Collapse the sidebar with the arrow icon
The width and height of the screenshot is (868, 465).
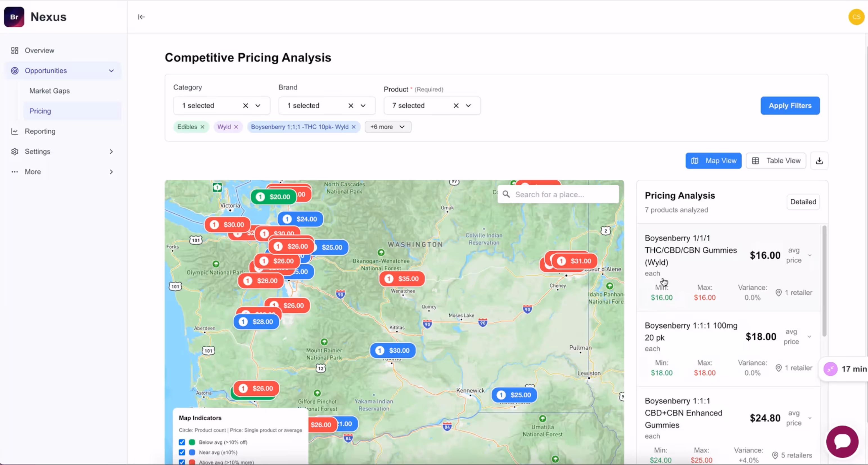141,17
